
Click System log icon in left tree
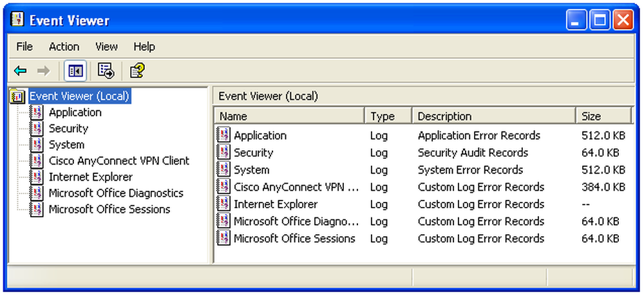pos(37,144)
